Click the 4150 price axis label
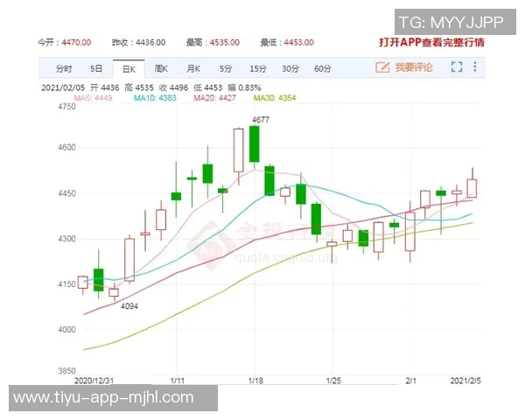Viewport: 525px width, 420px height. 67,284
